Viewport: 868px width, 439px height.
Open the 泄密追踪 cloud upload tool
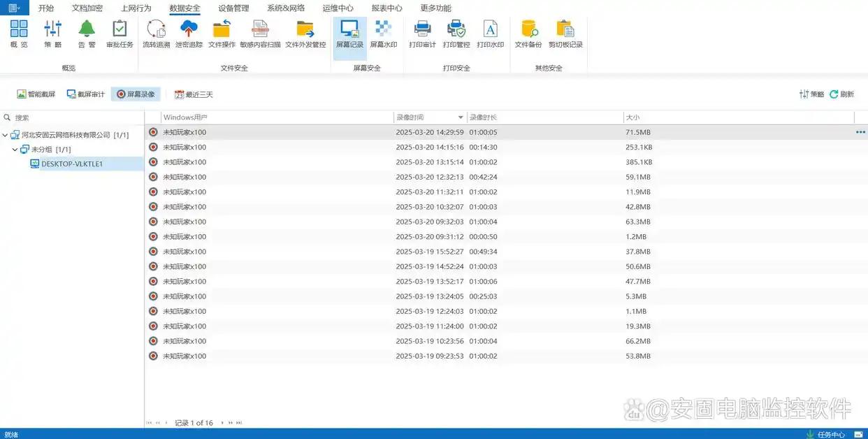pos(189,34)
